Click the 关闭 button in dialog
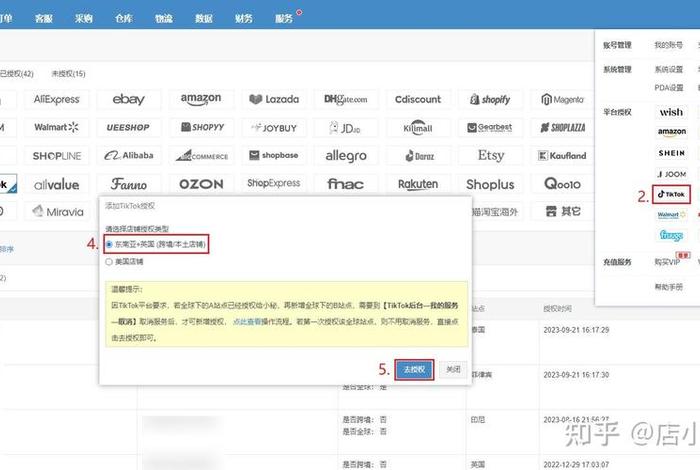The image size is (700, 470). tap(453, 370)
